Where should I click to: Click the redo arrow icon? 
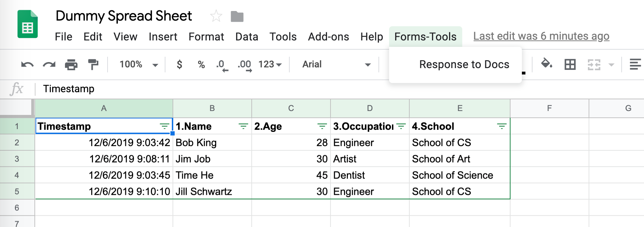coord(49,65)
